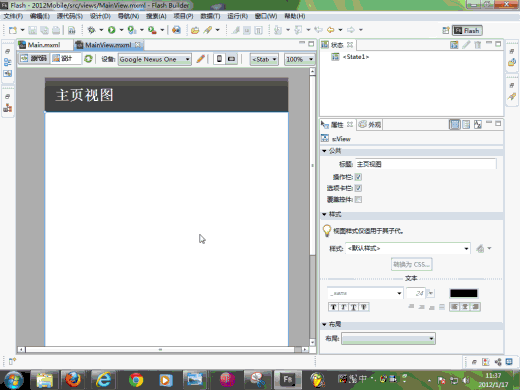Open Firefox from the taskbar
This screenshot has height=390, width=520.
tap(73, 380)
